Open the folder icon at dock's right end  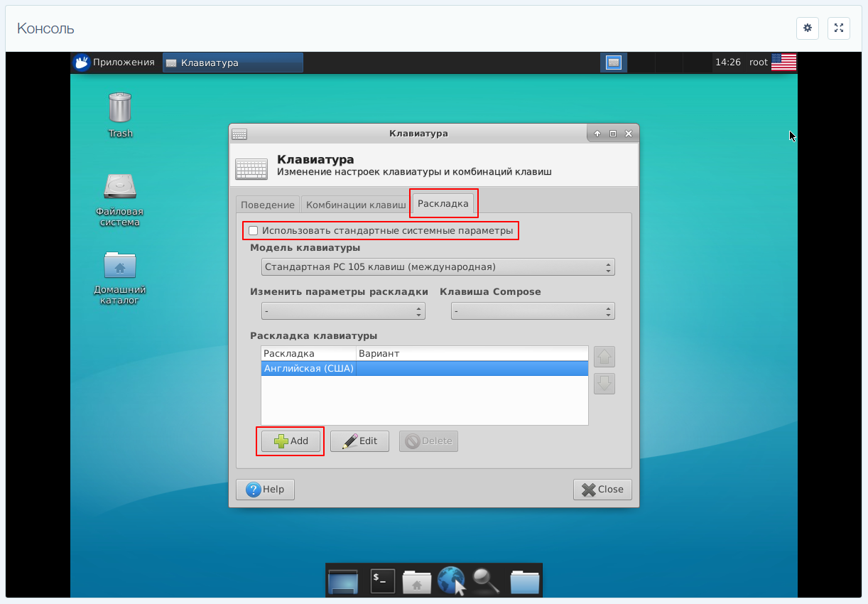click(x=525, y=581)
